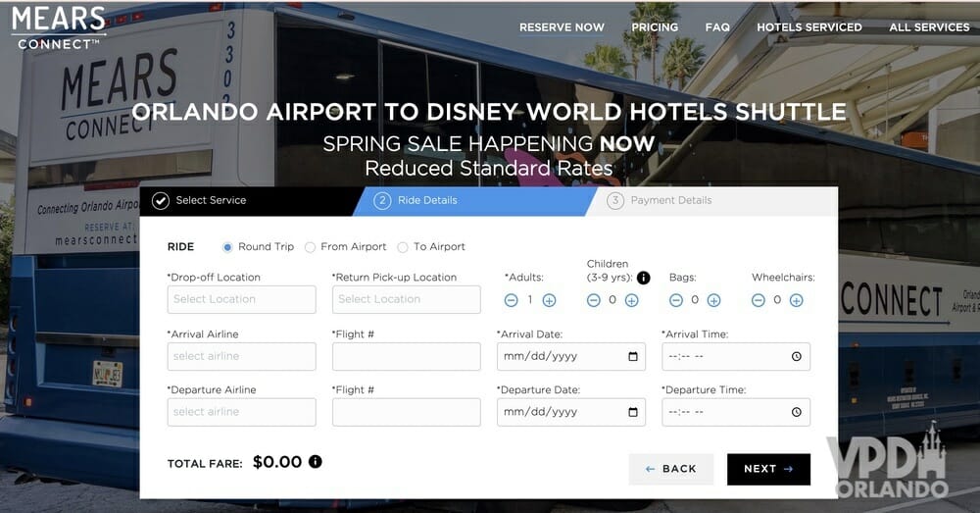Open the Return Pick-up Location dropdown
980x513 pixels.
pyautogui.click(x=407, y=300)
